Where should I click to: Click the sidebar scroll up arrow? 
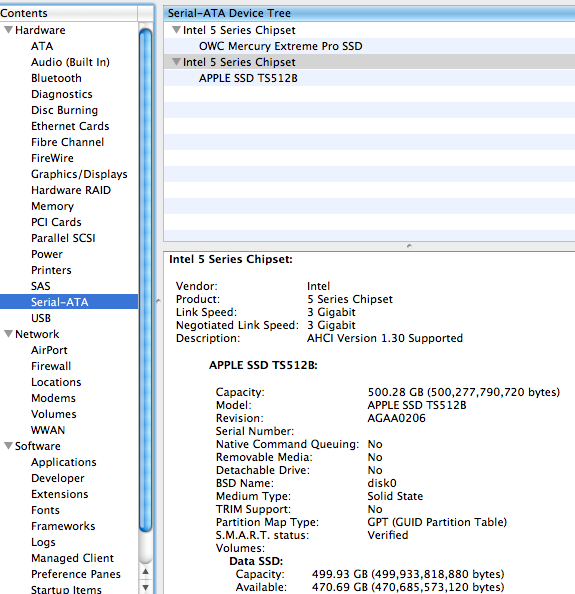click(145, 572)
